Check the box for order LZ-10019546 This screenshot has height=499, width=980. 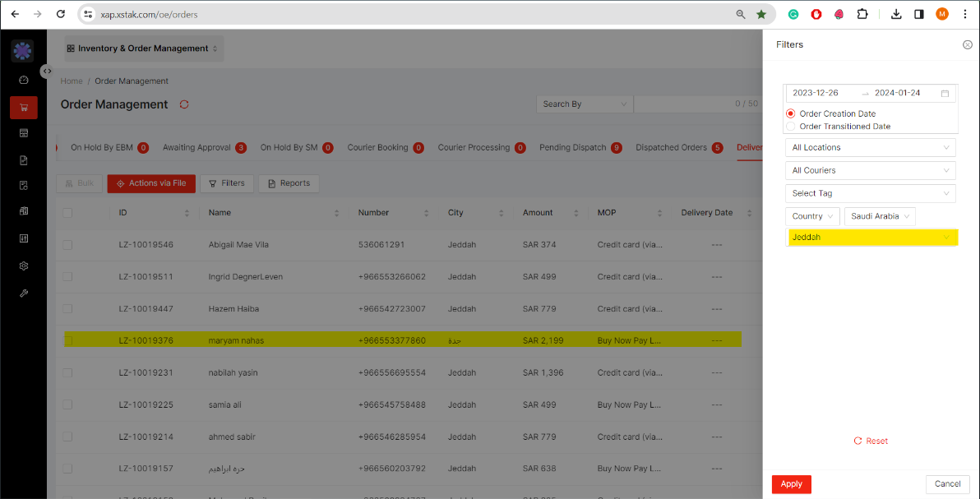(67, 245)
